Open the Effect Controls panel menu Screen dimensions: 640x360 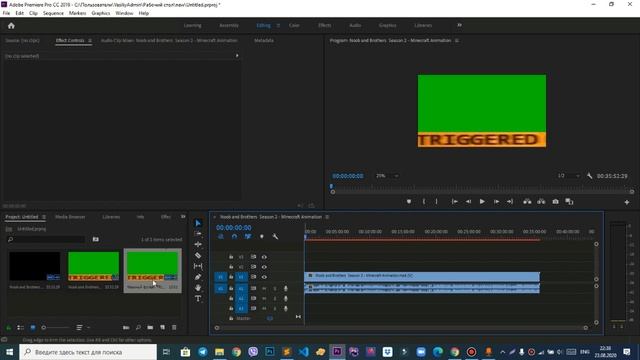click(x=90, y=40)
